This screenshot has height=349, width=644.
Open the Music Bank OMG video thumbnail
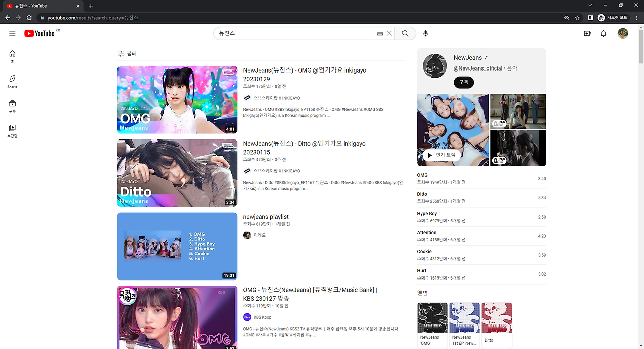177,317
